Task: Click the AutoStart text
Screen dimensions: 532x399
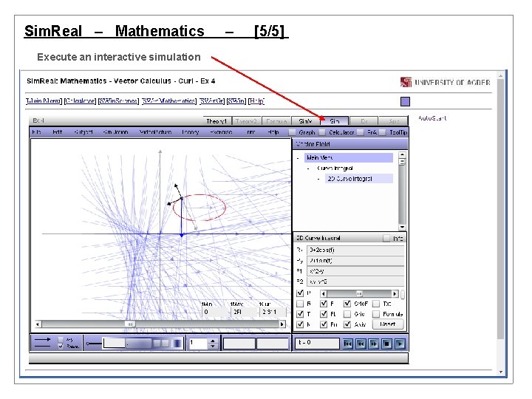Action: (432, 118)
